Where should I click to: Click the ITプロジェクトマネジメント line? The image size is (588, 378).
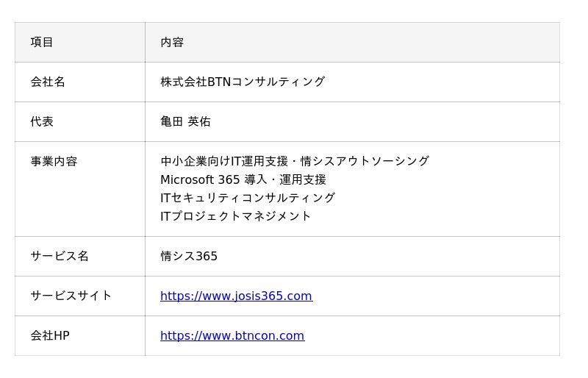click(235, 216)
